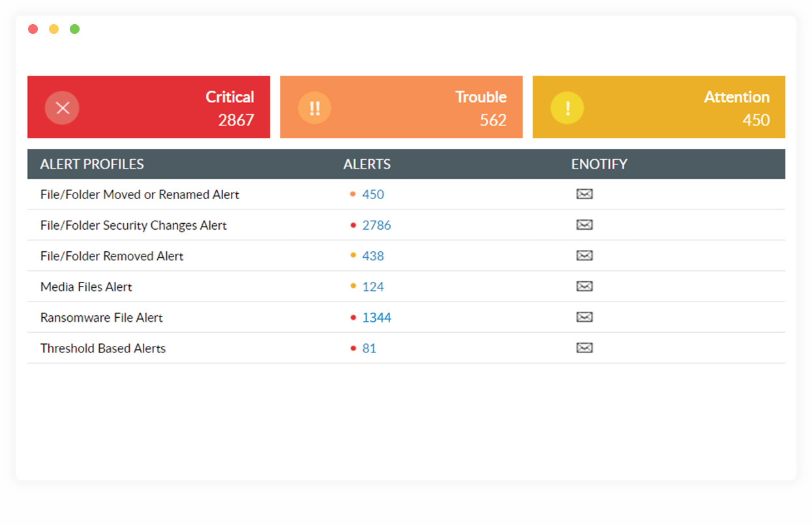Open the 438 alerts count link
This screenshot has height=526, width=812.
tap(373, 256)
